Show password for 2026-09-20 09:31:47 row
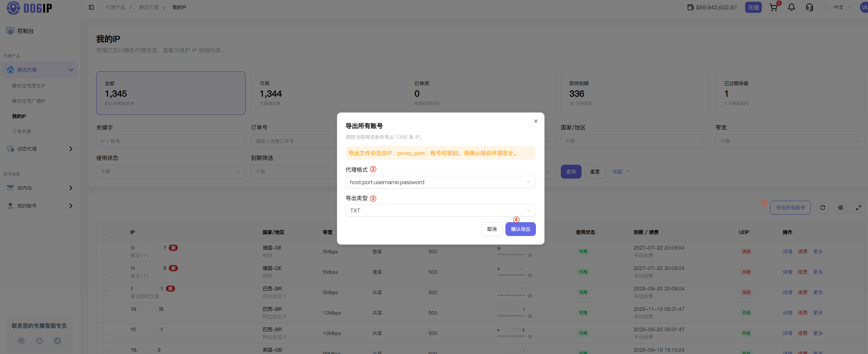The image size is (868, 354). [530, 337]
